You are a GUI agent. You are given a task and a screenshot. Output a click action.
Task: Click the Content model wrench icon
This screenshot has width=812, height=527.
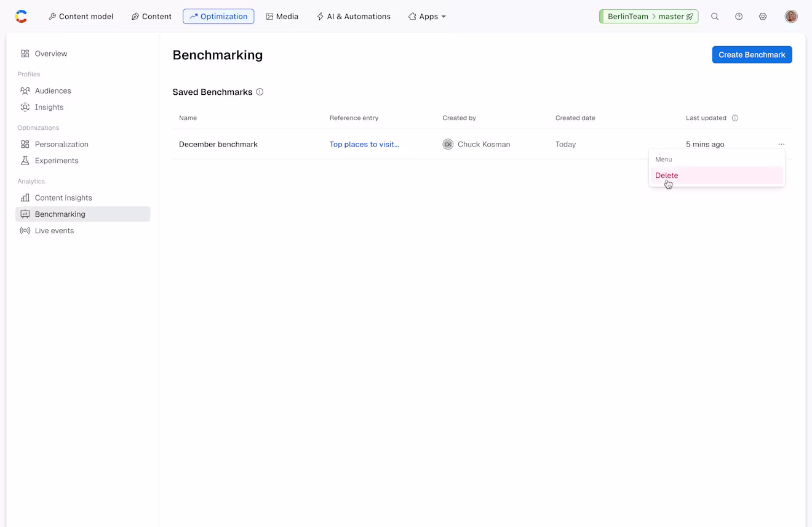pos(52,17)
